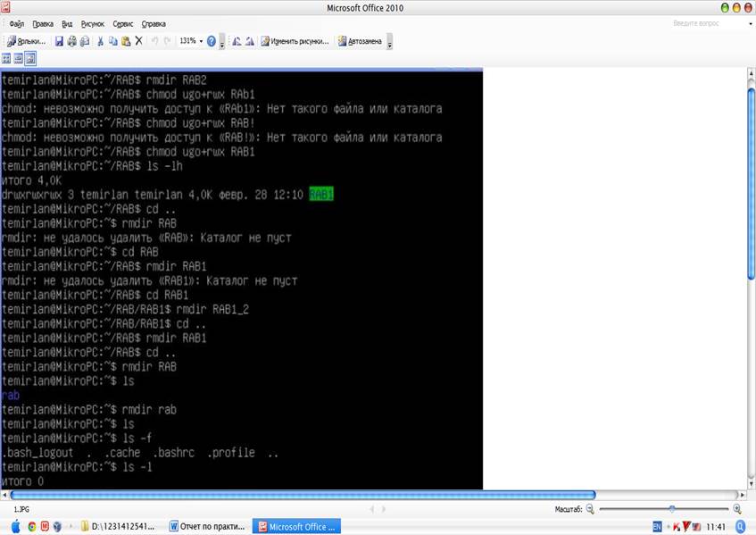Switch to Thumbnail view
Viewport: 756px width, 535px height.
(x=6, y=59)
